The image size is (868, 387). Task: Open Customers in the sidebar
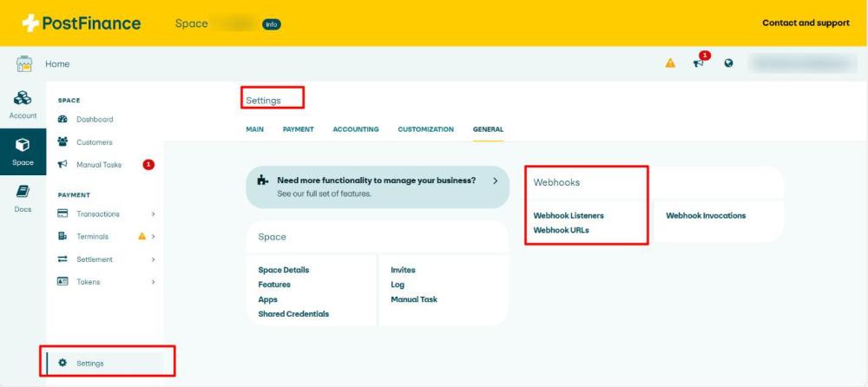[x=94, y=142]
